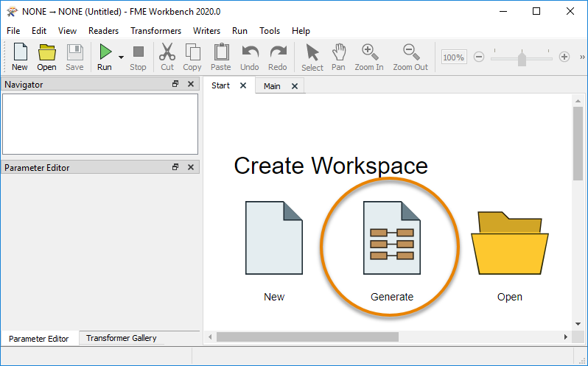This screenshot has height=366, width=588.
Task: Switch to the Transformer Gallery tab
Action: [x=121, y=338]
